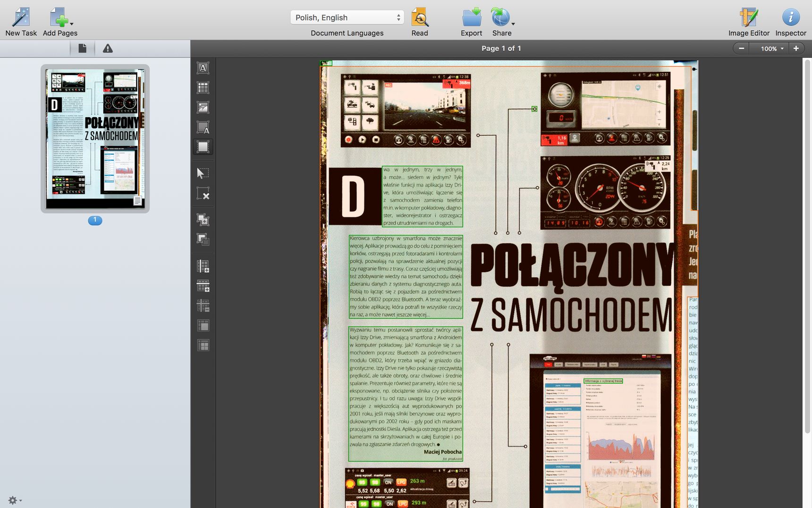Click the Delete Separator tool

point(203,306)
